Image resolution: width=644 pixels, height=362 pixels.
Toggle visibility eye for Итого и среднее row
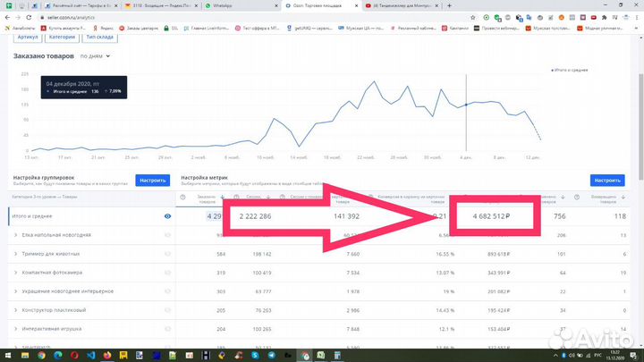[x=167, y=215]
